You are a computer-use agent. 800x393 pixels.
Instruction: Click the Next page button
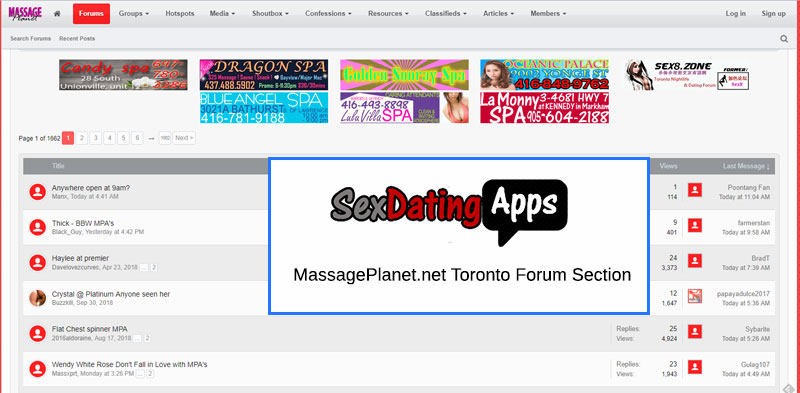click(x=184, y=138)
